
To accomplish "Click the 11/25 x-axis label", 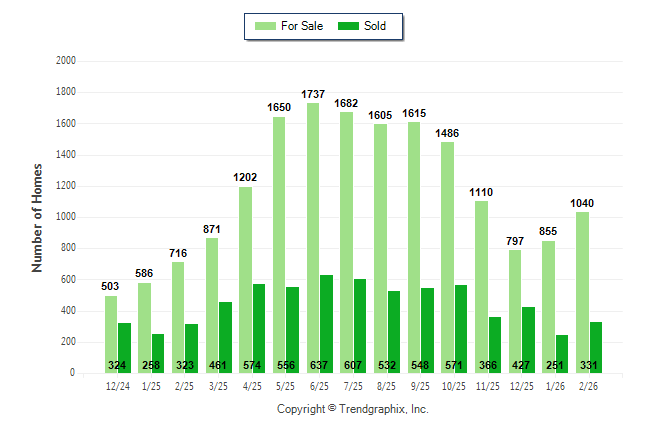I will coord(487,385).
